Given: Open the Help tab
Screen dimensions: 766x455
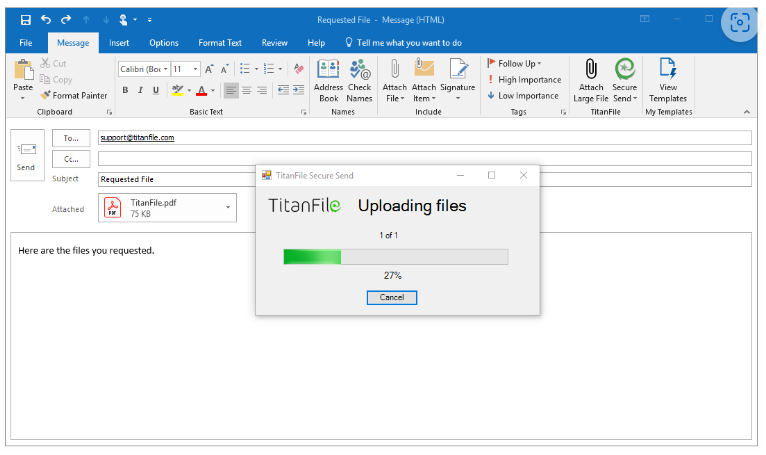Looking at the screenshot, I should point(316,43).
